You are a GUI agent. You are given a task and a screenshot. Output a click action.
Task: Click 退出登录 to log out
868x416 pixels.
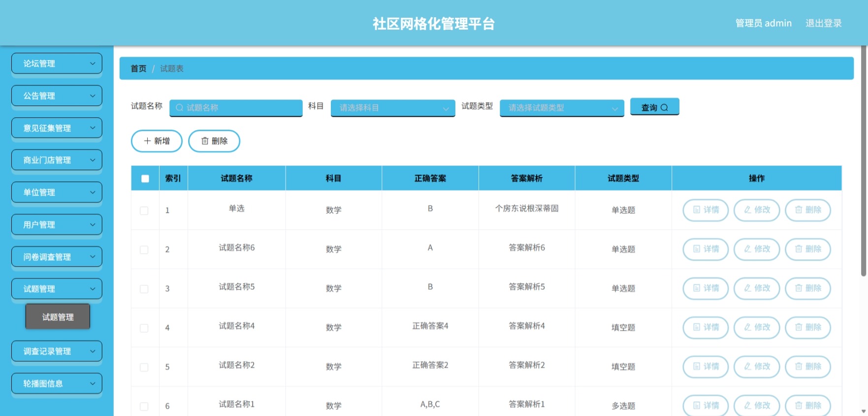[x=824, y=23]
